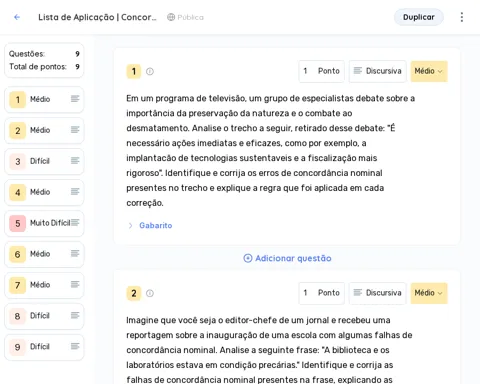The image size is (480, 384).
Task: Open the Discursiva type selector on question 1
Action: tap(378, 71)
